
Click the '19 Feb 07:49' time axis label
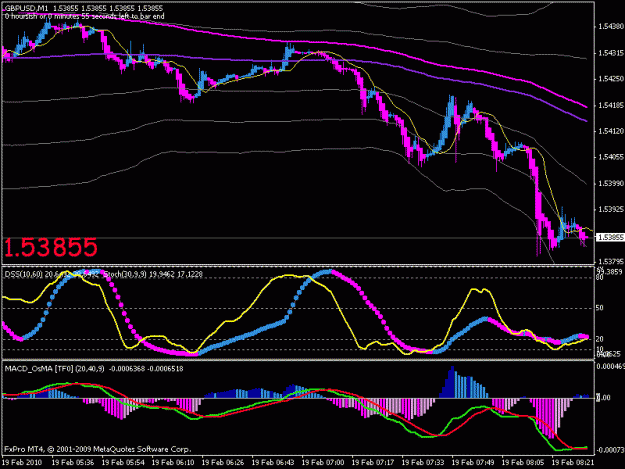473,463
